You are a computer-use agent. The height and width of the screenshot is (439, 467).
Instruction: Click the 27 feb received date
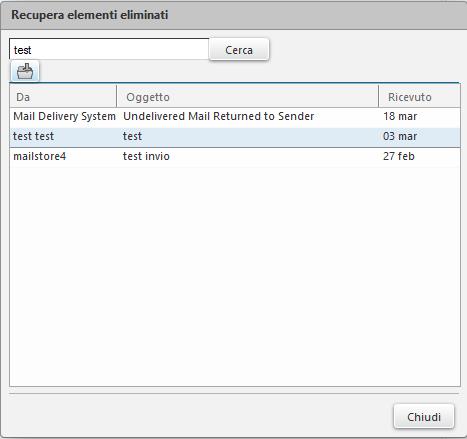[x=399, y=156]
